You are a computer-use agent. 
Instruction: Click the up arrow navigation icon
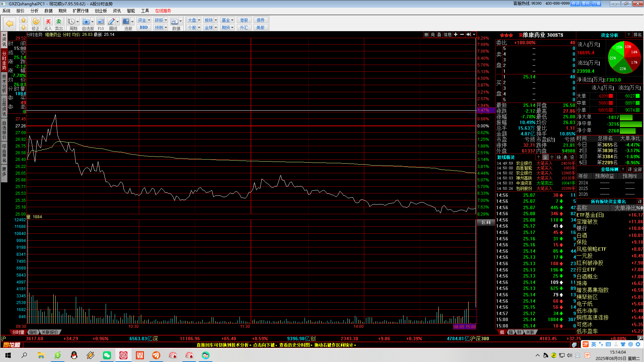tap(23, 20)
